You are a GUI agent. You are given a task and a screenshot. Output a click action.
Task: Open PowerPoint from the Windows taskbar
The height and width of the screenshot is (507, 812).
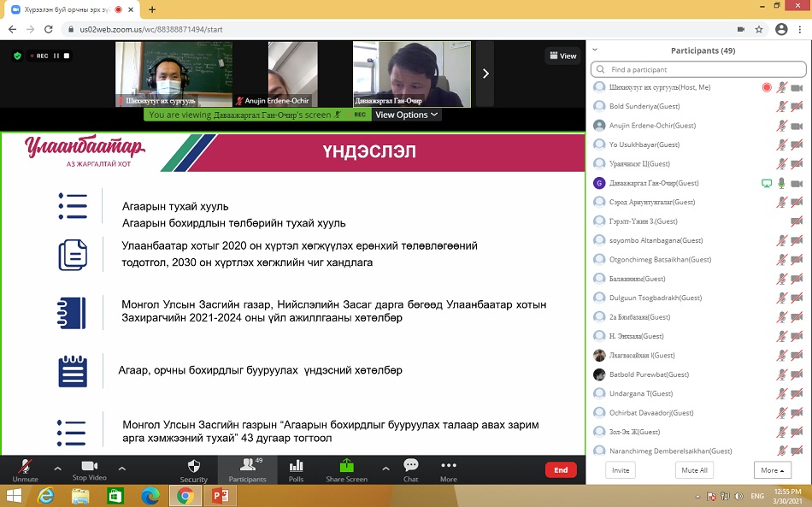[x=221, y=496]
